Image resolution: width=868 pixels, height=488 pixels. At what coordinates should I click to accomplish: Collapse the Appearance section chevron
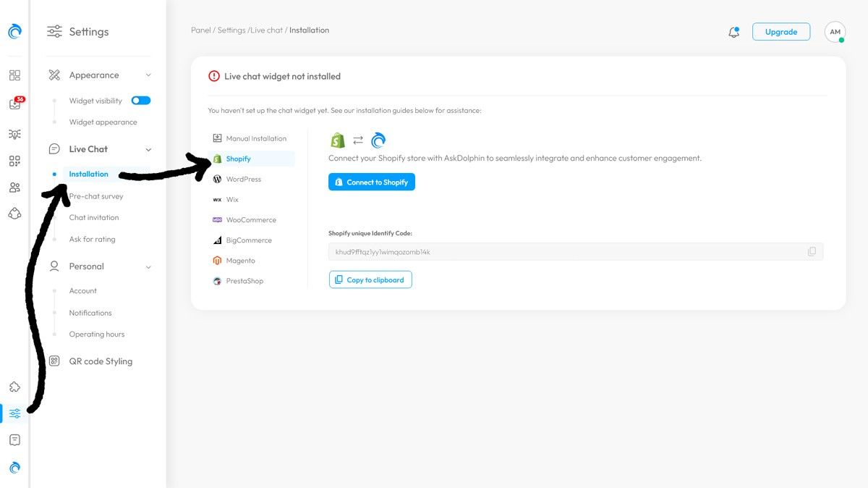(148, 75)
